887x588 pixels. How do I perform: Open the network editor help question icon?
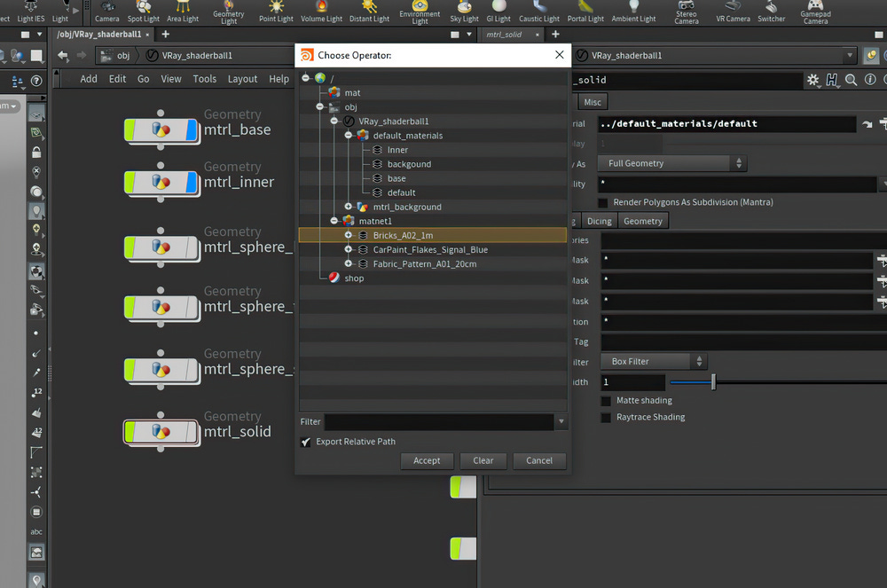[36, 81]
